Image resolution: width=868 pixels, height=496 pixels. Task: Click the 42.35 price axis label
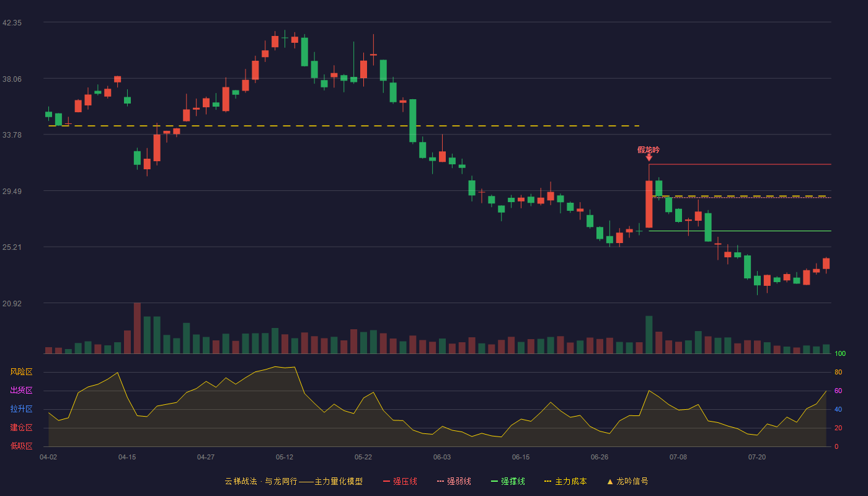[x=12, y=23]
